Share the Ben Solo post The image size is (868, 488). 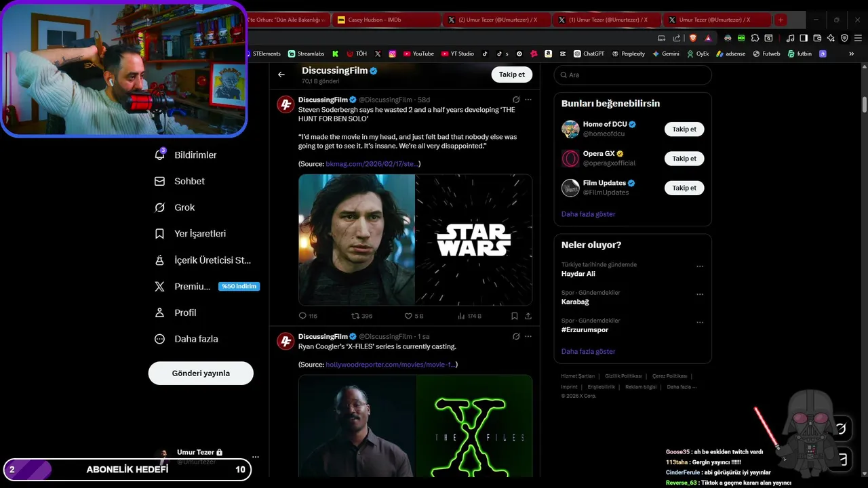click(528, 316)
